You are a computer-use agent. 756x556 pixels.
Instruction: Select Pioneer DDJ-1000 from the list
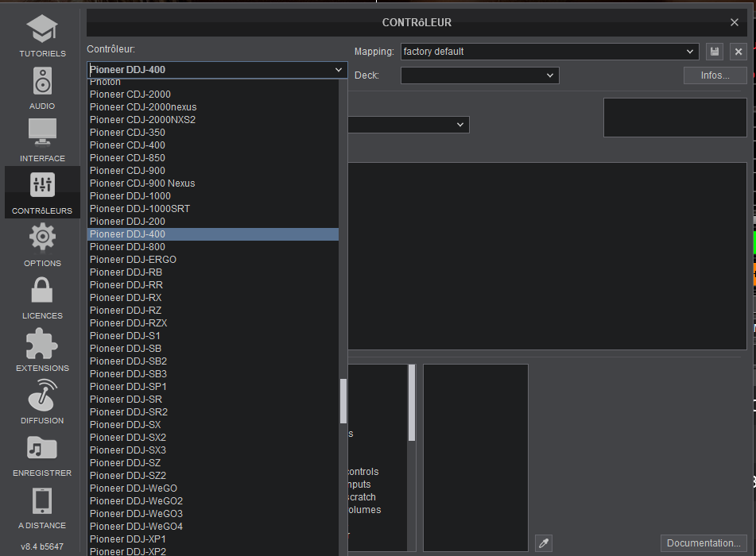click(x=130, y=196)
